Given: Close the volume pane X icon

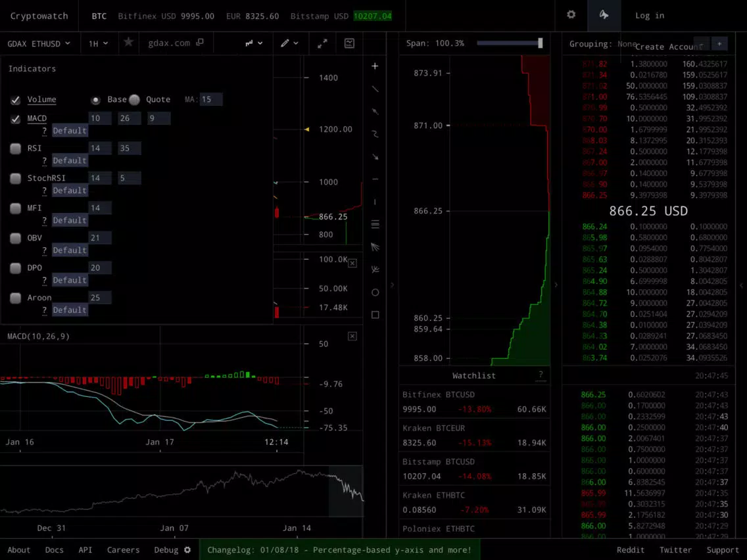Looking at the screenshot, I should coord(352,264).
